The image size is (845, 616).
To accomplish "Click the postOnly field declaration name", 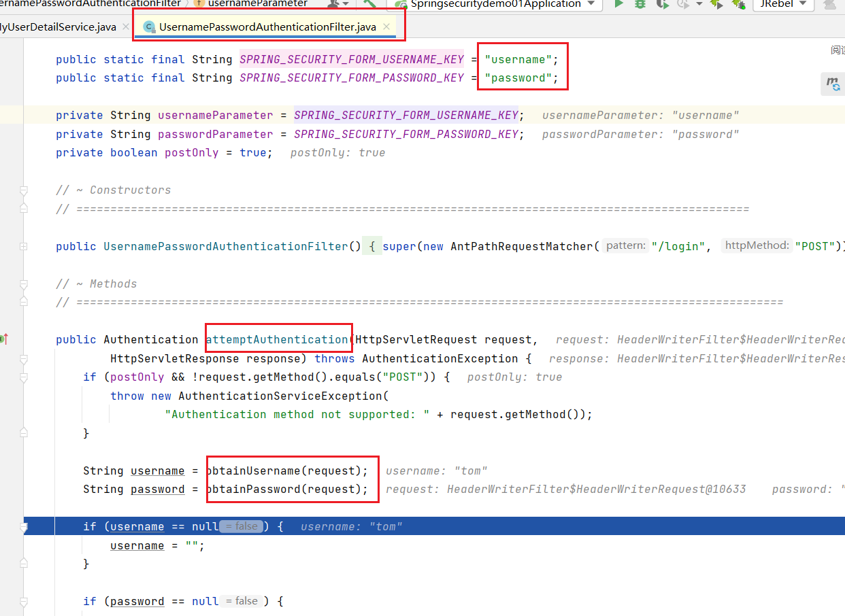I will coord(192,152).
